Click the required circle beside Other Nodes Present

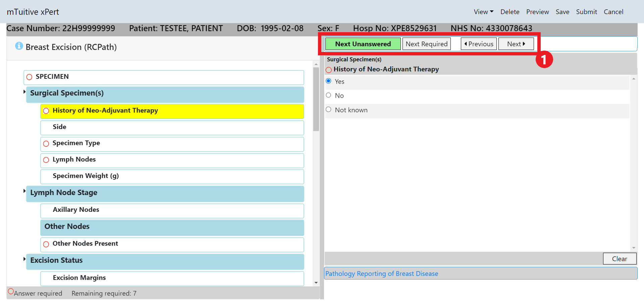click(46, 244)
